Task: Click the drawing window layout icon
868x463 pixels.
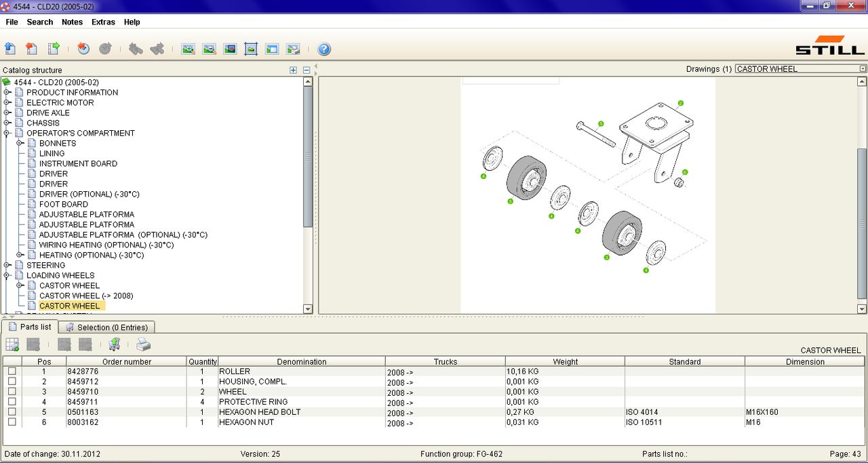Action: [x=272, y=49]
